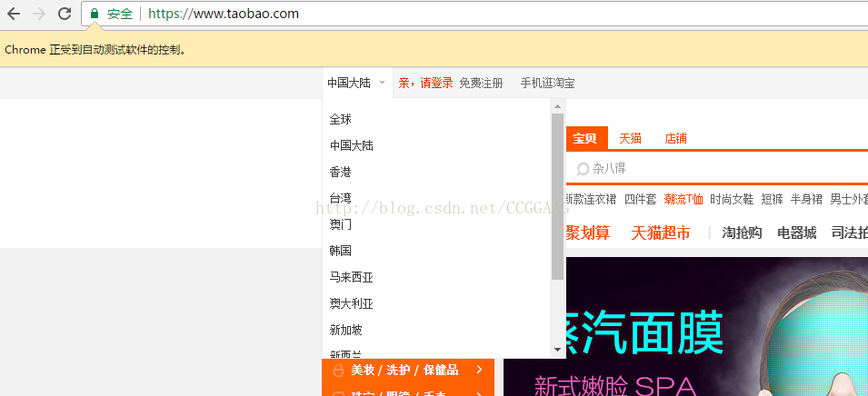Choose 韩国 from region list
868x396 pixels.
(341, 251)
